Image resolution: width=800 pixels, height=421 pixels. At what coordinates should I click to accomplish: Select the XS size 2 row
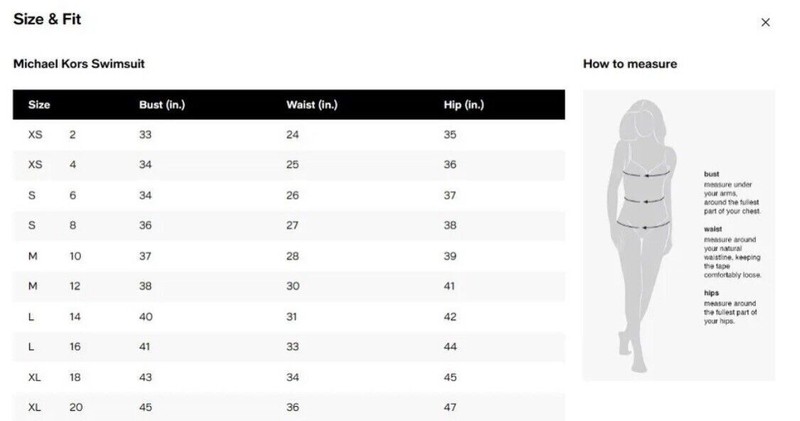tap(289, 135)
